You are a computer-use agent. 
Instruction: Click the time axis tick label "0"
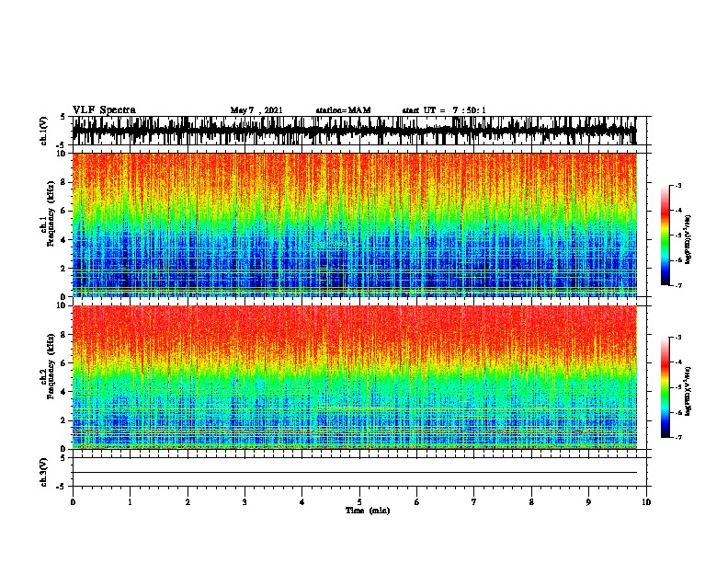pyautogui.click(x=73, y=502)
